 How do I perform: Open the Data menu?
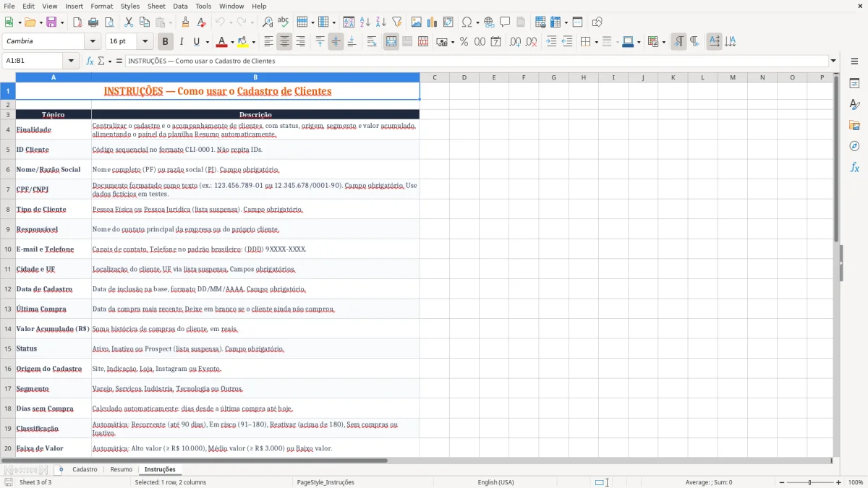[x=180, y=6]
